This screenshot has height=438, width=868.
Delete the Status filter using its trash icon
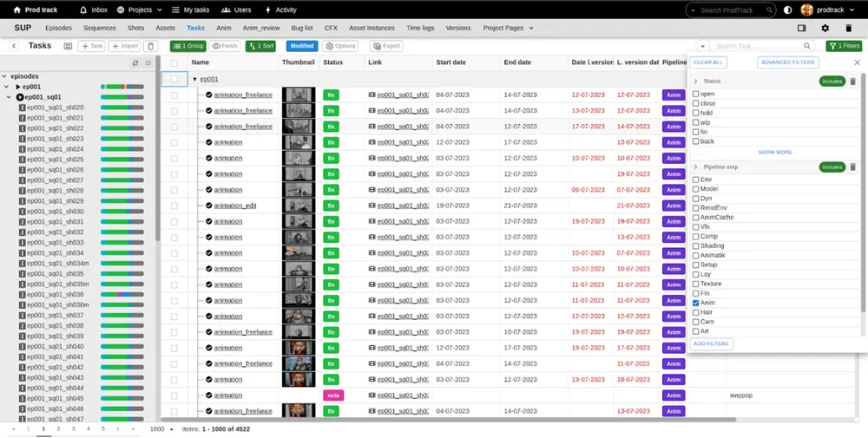coord(852,82)
